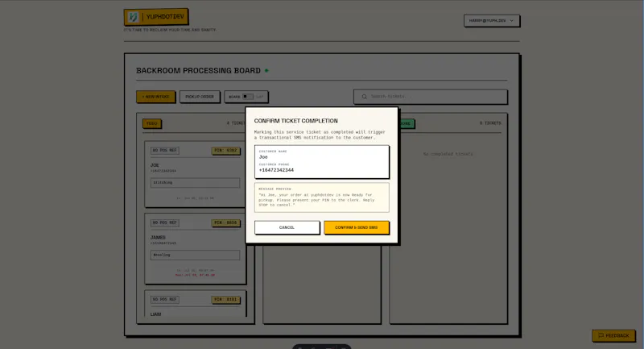Click the green status dot beside board title

point(266,71)
